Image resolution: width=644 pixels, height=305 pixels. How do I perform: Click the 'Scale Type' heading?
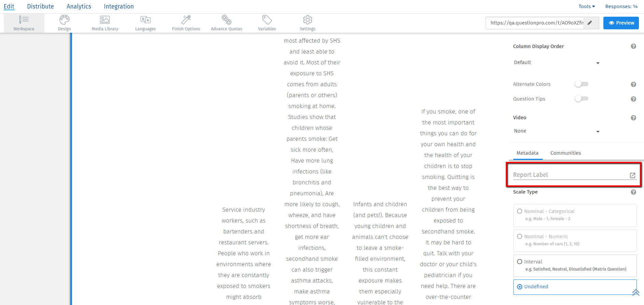coord(525,192)
